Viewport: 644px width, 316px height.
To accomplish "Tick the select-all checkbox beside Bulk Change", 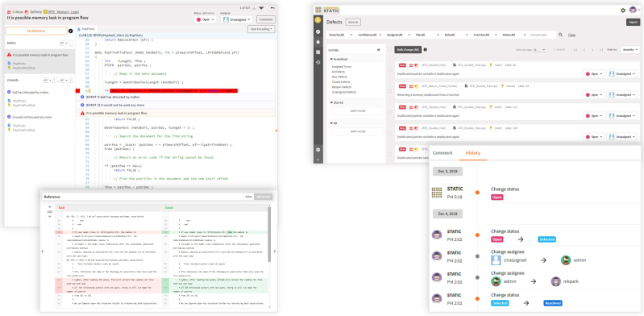I will pyautogui.click(x=390, y=49).
